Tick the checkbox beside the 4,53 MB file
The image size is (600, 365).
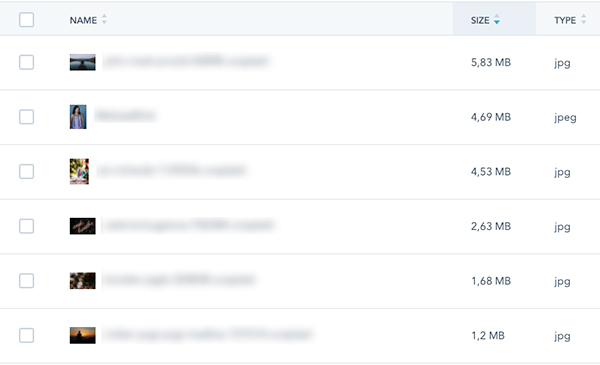tap(26, 171)
